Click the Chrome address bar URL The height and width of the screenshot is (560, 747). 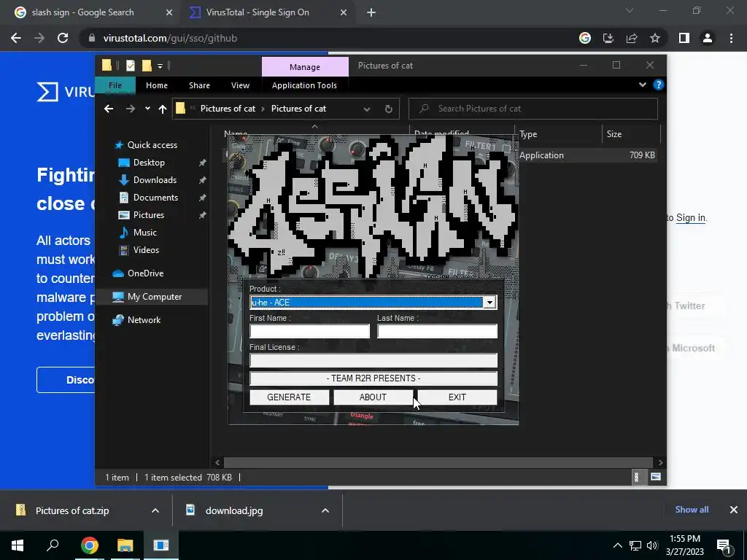(x=170, y=38)
